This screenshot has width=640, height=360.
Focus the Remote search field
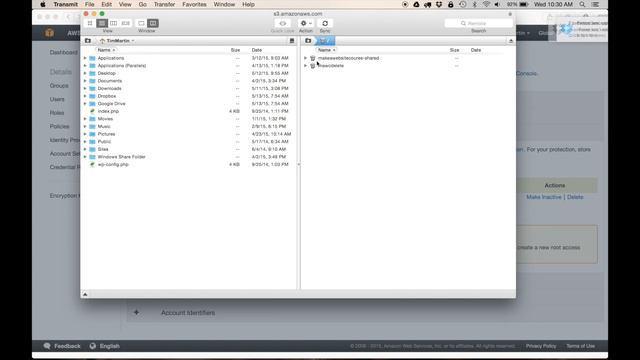pos(478,23)
